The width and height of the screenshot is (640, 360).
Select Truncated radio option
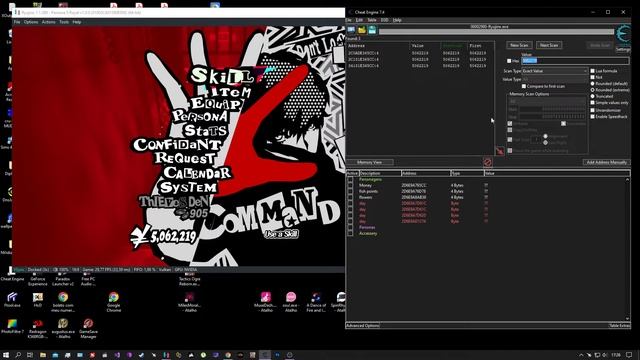click(593, 96)
